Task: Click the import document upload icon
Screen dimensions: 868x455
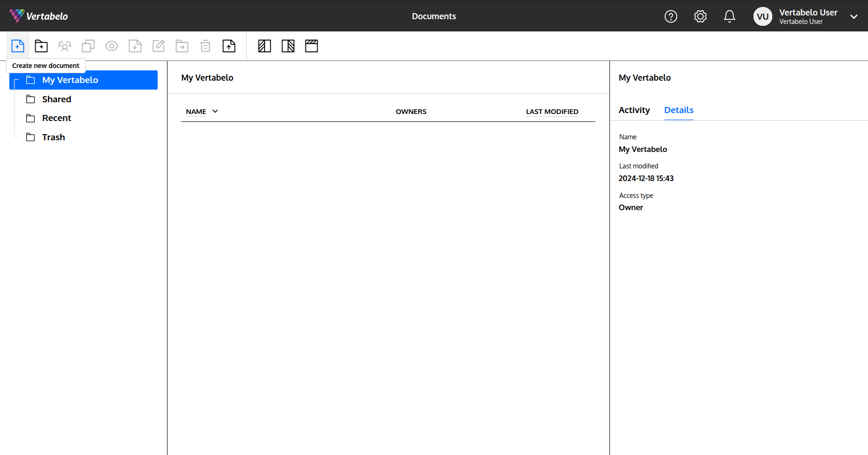Action: (229, 45)
